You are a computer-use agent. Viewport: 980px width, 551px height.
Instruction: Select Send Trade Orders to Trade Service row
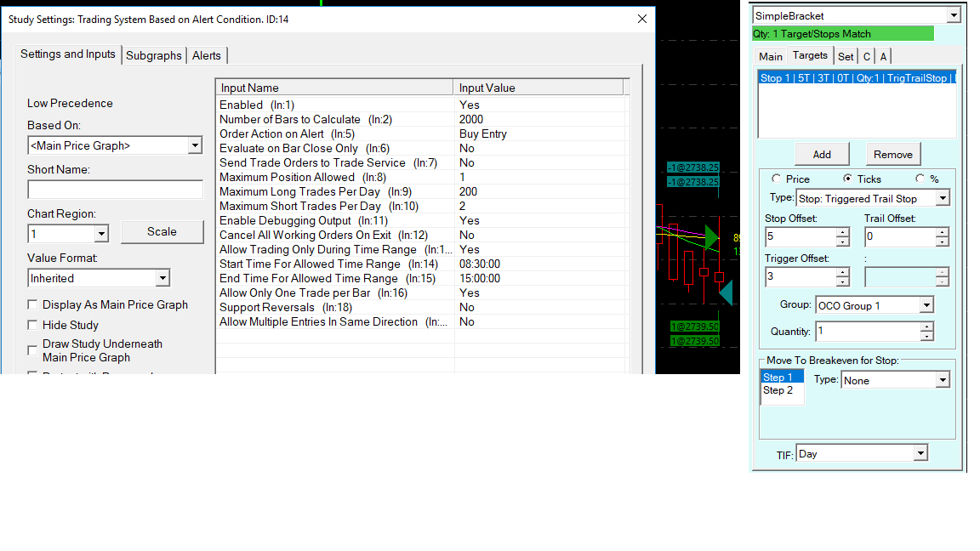pyautogui.click(x=421, y=162)
